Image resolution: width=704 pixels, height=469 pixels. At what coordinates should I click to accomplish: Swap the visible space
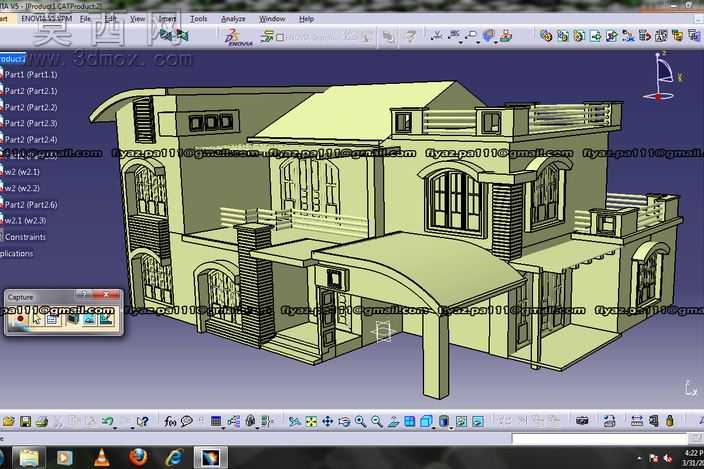[x=478, y=421]
